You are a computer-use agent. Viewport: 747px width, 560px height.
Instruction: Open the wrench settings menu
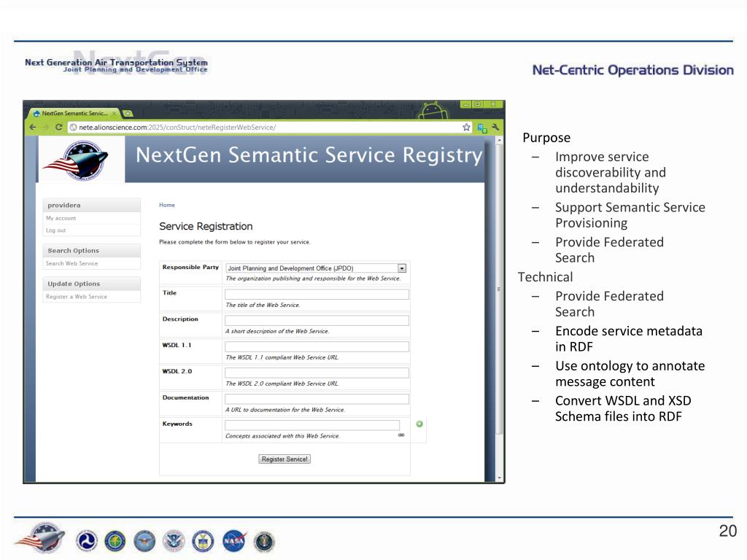tap(495, 127)
